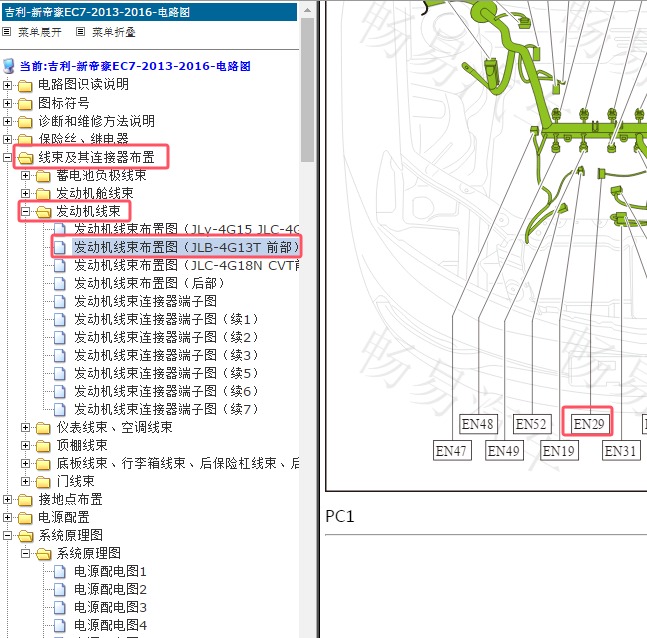Click the 电路图识读说明 folder icon
Viewport: 647px width, 638px height.
[25, 86]
